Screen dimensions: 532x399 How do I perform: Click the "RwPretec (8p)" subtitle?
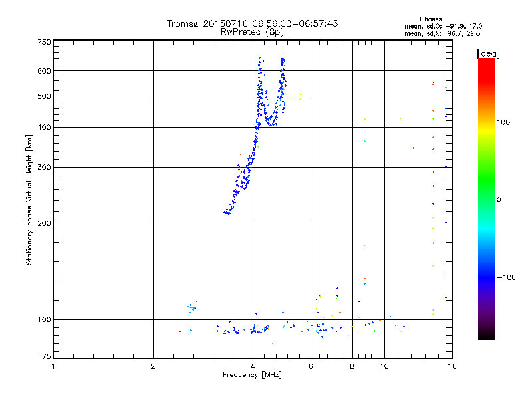(252, 32)
